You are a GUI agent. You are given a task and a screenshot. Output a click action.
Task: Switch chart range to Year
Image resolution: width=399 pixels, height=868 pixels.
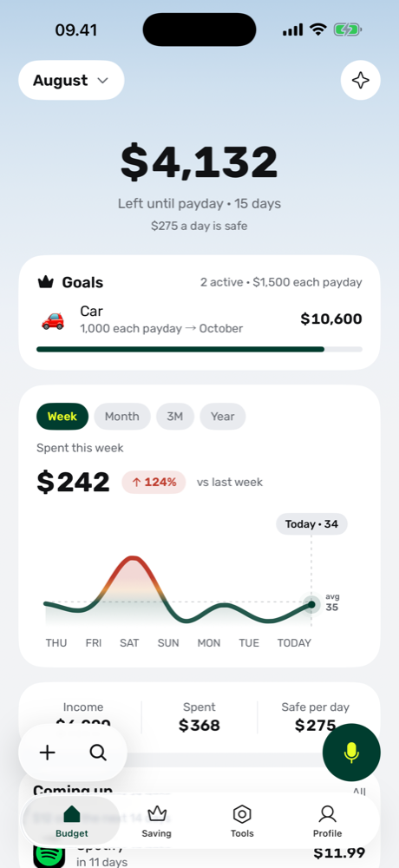(x=222, y=417)
